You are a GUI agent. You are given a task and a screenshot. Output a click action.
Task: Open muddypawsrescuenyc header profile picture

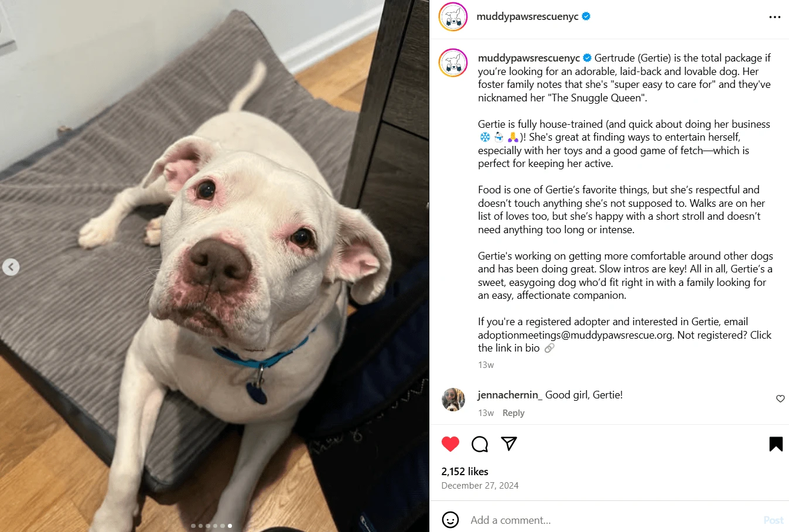tap(453, 17)
